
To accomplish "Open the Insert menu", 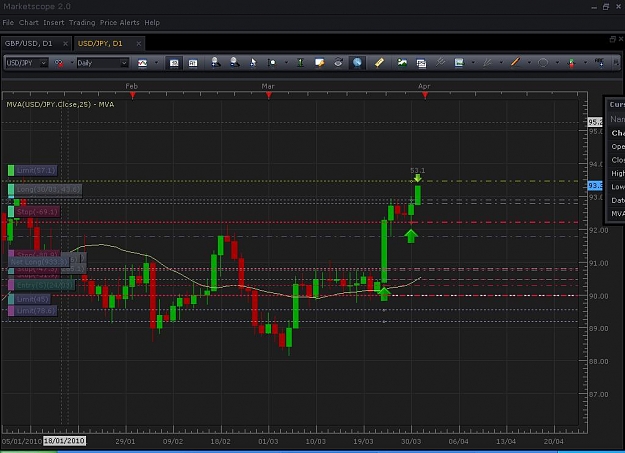I will click(54, 23).
